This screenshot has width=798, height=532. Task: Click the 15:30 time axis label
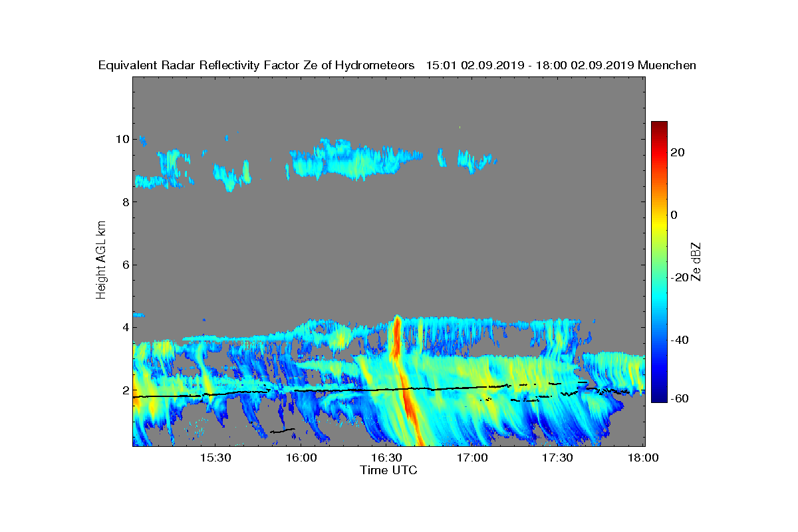click(x=215, y=458)
